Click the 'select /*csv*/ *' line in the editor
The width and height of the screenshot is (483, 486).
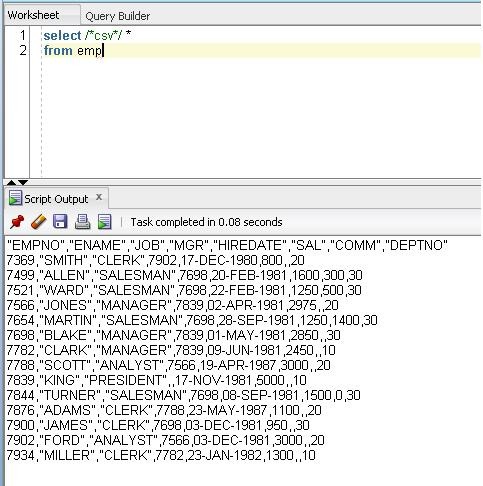pos(87,35)
